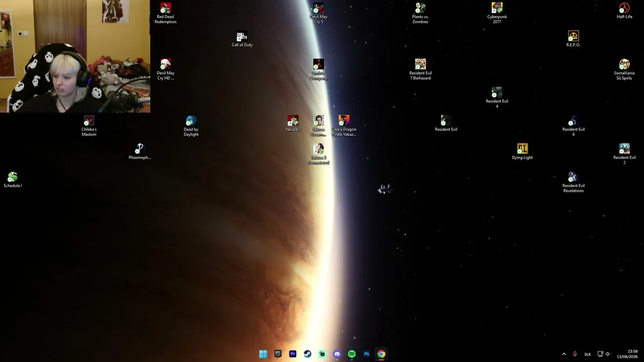Open the SLK keyboard language switcher
Viewport: 644px width, 362px height.
coord(587,354)
